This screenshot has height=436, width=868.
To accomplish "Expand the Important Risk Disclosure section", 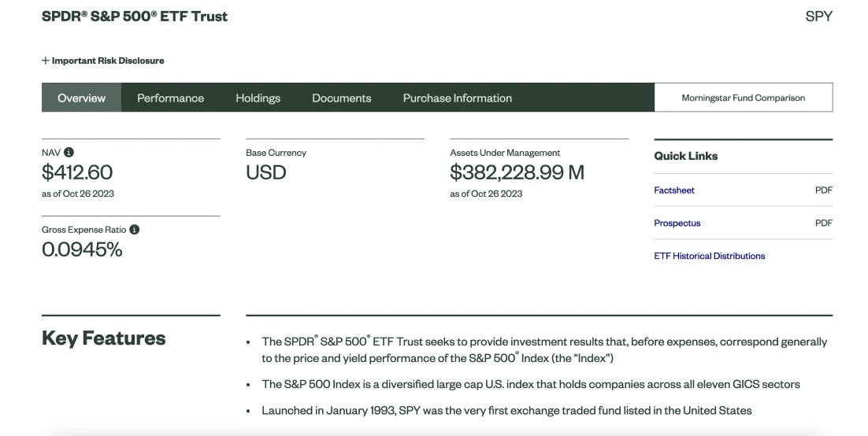I will 103,61.
